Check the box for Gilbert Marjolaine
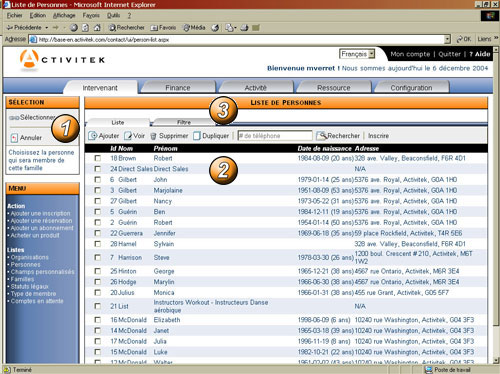This screenshot has height=374, width=500. (x=97, y=190)
